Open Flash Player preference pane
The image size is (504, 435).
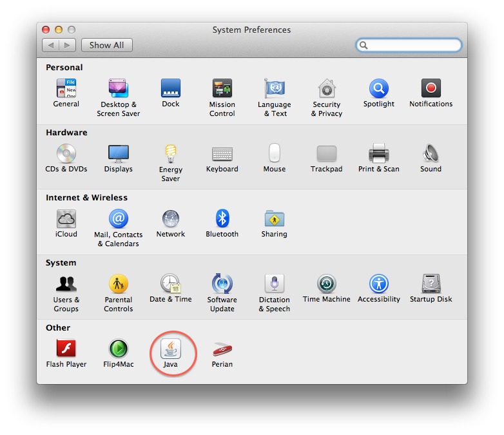point(66,349)
